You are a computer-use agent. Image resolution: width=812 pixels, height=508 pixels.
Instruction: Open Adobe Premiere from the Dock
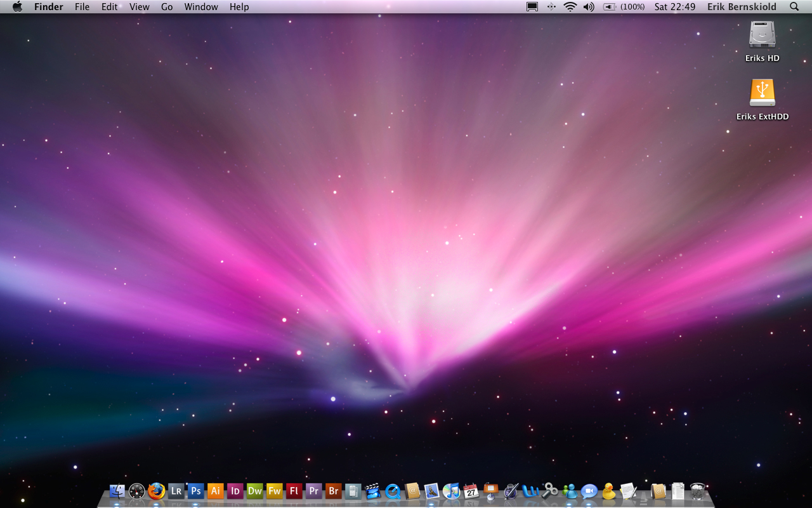313,491
